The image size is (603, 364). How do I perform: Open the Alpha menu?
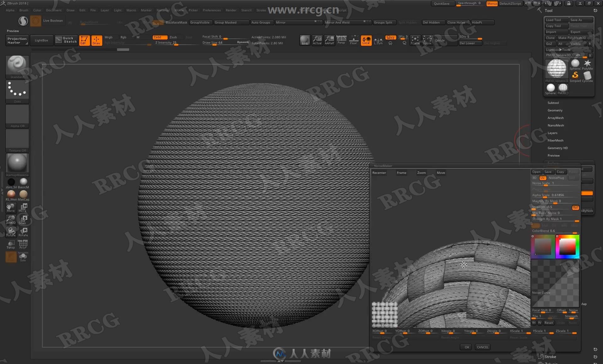coord(10,10)
